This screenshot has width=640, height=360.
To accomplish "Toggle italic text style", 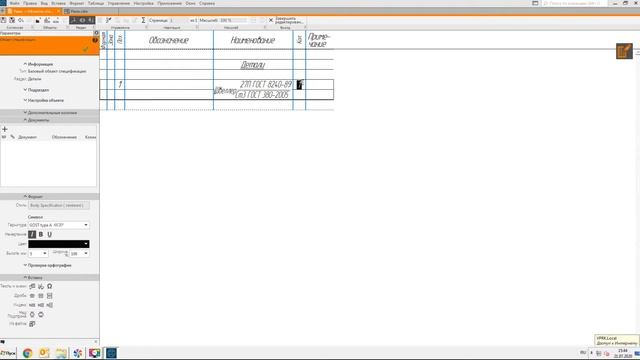I will [32, 234].
